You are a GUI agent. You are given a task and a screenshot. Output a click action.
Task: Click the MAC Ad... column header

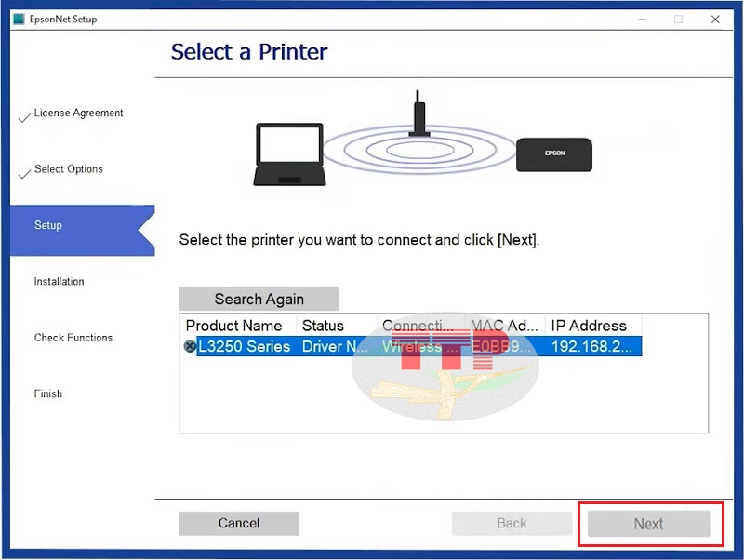pyautogui.click(x=504, y=326)
